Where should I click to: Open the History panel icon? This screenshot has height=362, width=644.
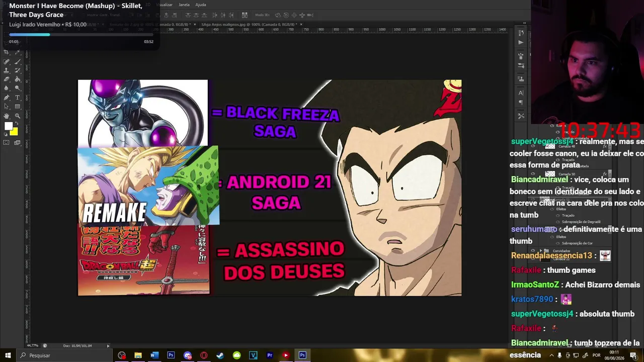tap(521, 33)
